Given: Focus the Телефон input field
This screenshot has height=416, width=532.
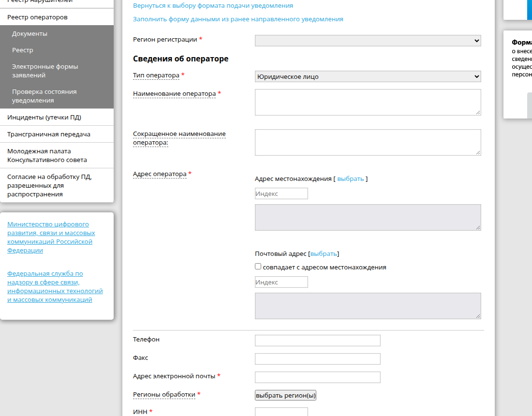Looking at the screenshot, I should (318, 341).
